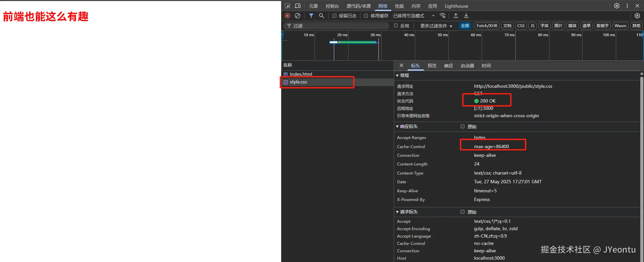Click the green request bar in timeline overview
This screenshot has height=262, width=644.
(x=358, y=42)
